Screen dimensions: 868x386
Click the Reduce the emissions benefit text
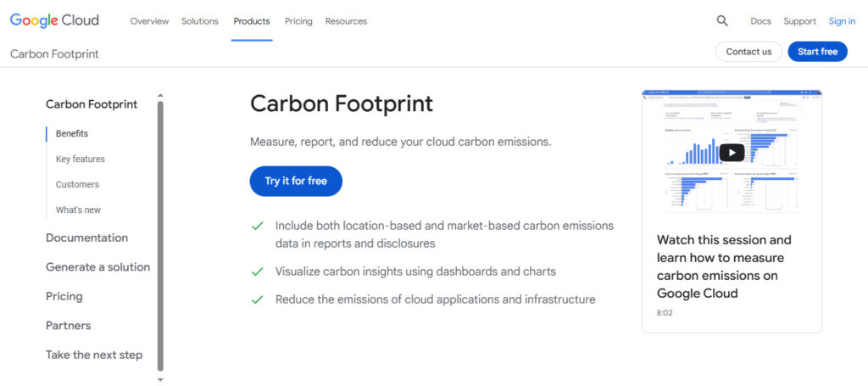point(436,299)
